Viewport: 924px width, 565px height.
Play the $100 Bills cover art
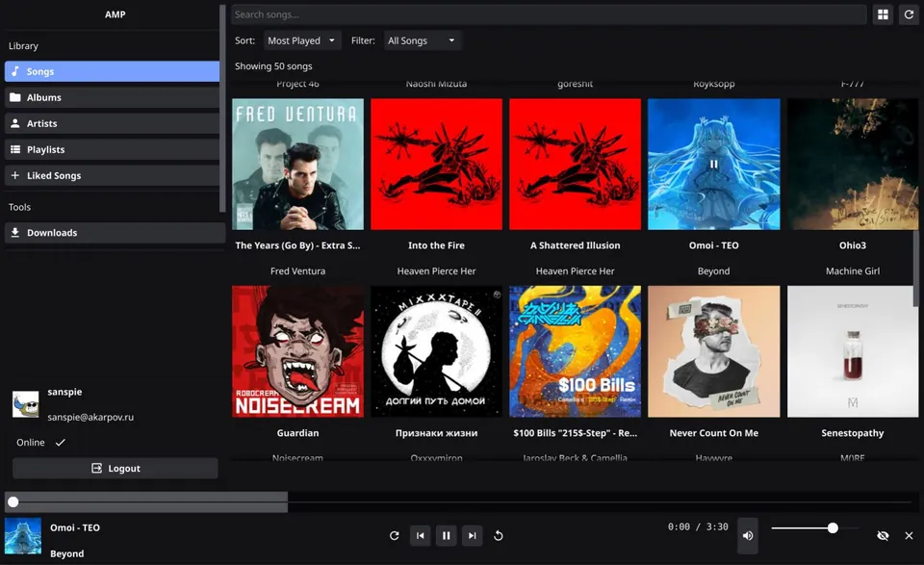tap(576, 351)
